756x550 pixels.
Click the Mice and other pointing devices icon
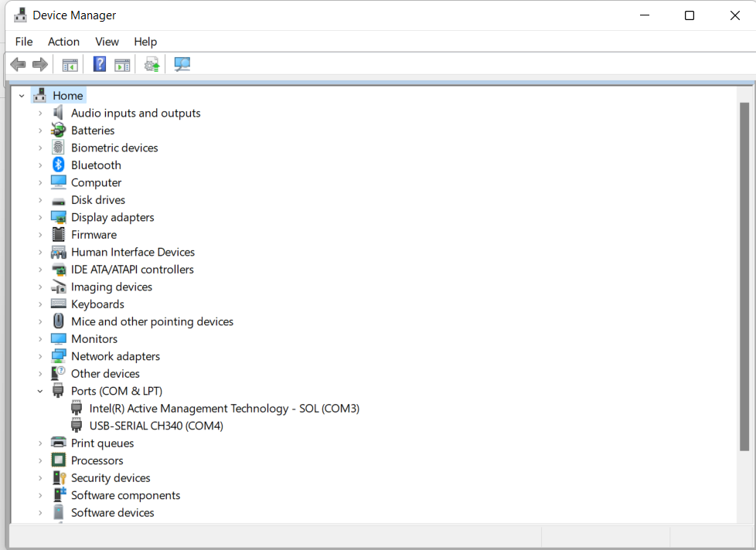pyautogui.click(x=58, y=321)
